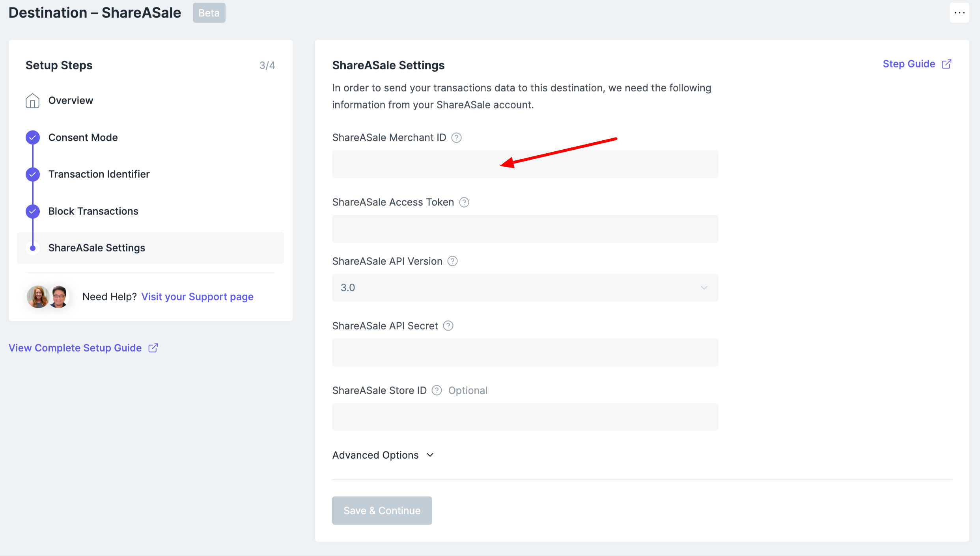Click View Complete Setup Guide link
This screenshot has height=556, width=980.
[75, 348]
